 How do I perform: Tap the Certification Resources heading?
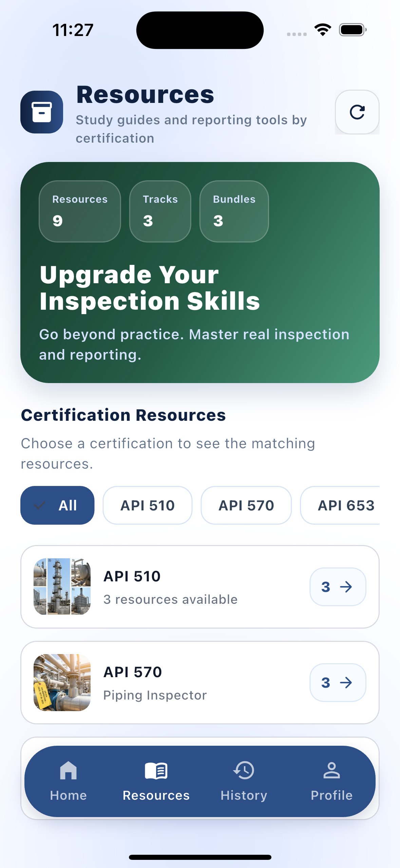[x=123, y=415]
